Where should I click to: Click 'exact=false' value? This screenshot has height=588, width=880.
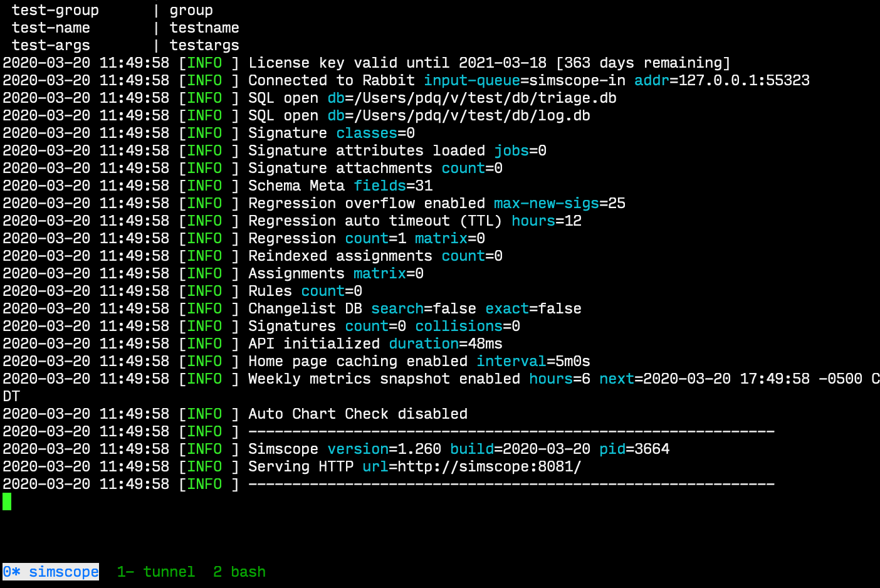pyautogui.click(x=533, y=308)
